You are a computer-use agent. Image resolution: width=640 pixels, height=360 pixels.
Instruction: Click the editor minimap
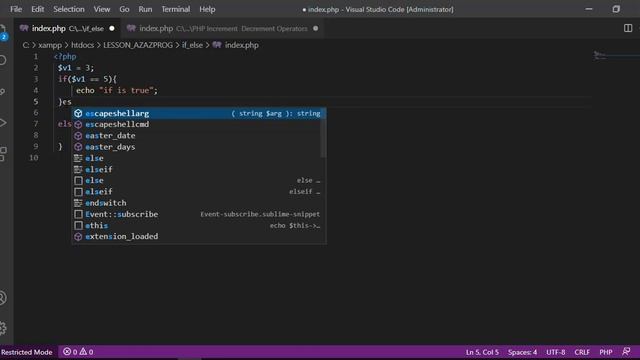(x=616, y=56)
